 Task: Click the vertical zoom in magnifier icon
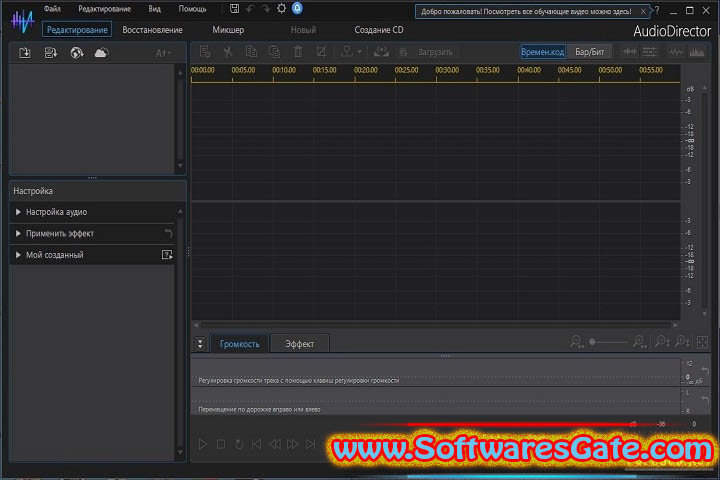(x=682, y=342)
